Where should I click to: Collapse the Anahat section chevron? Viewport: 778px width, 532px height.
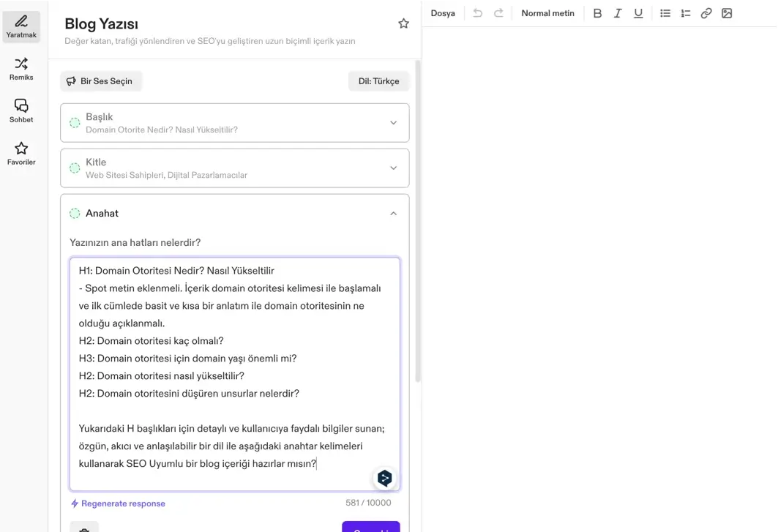tap(393, 214)
